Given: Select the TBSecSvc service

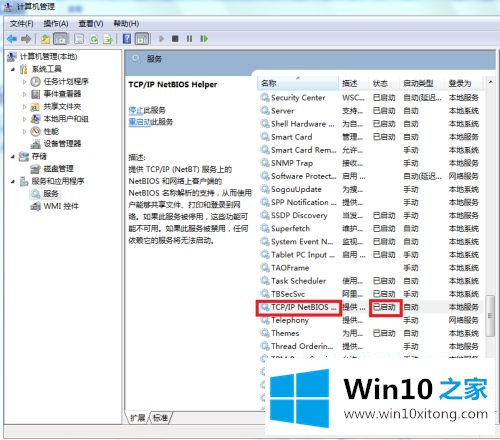Looking at the screenshot, I should tap(288, 294).
